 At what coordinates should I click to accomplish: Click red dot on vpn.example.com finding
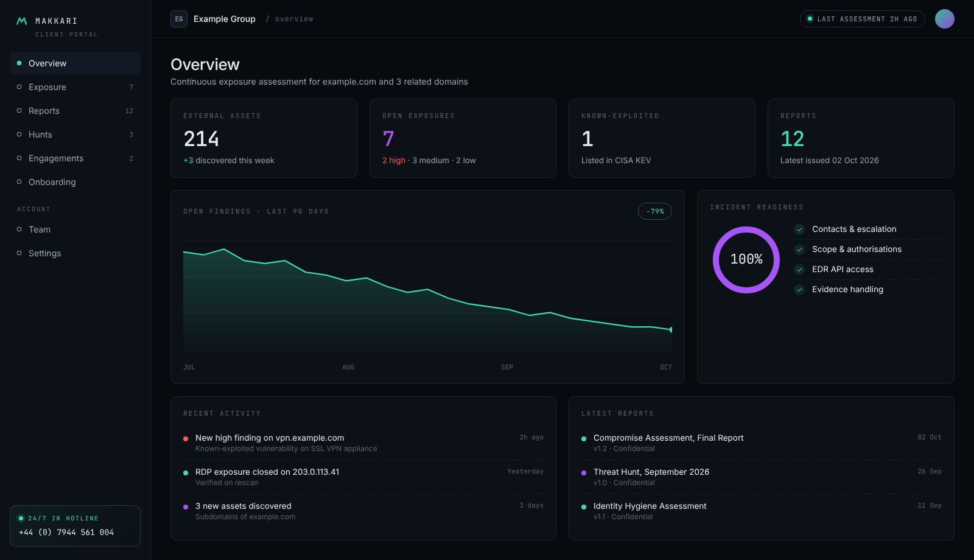186,439
